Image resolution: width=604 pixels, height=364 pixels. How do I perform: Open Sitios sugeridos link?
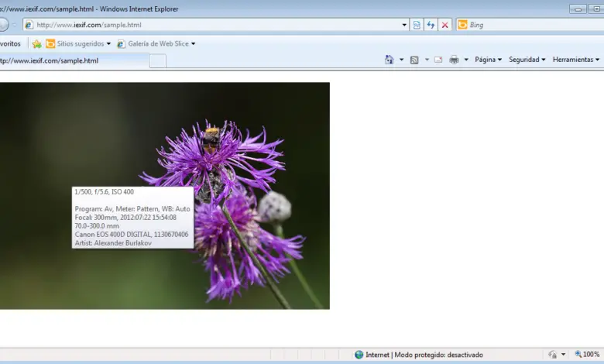click(81, 44)
